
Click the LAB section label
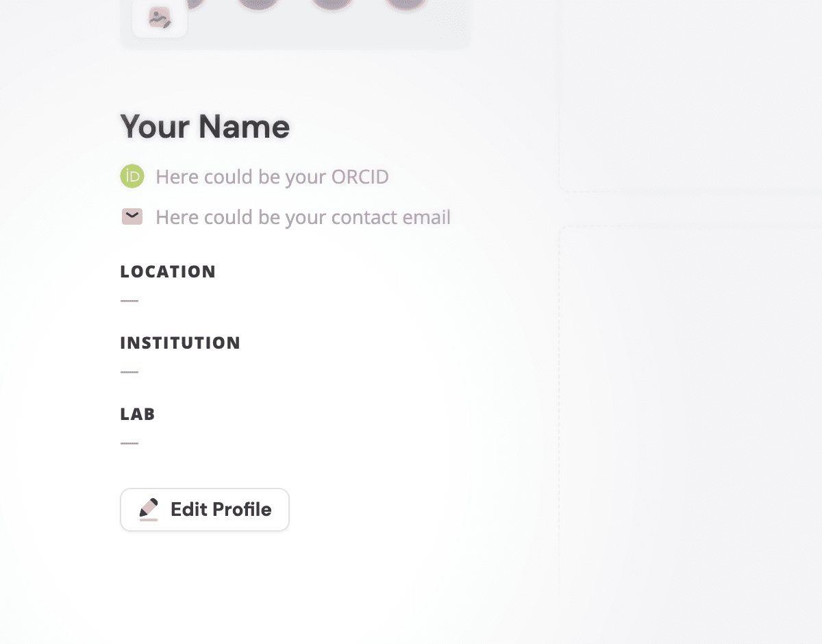coord(137,414)
